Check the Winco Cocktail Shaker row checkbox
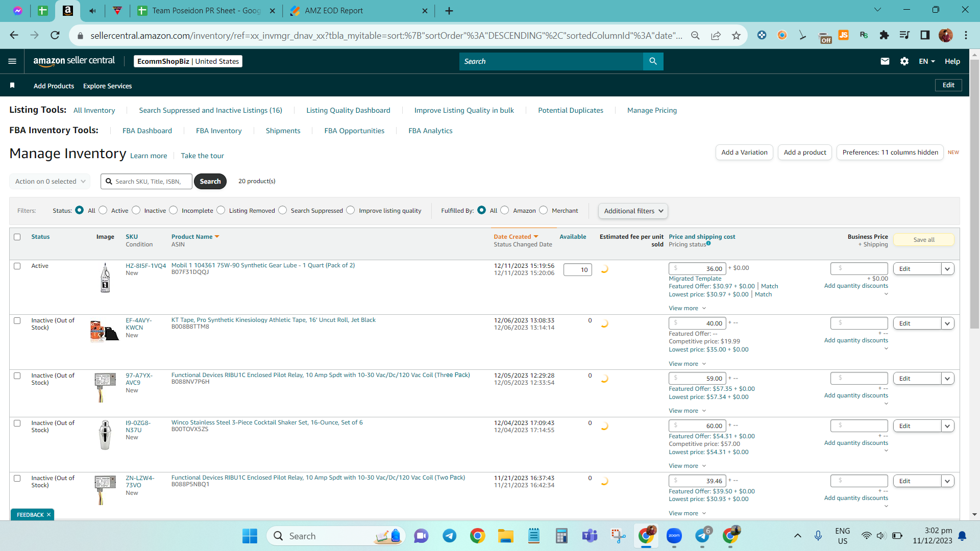 click(17, 423)
